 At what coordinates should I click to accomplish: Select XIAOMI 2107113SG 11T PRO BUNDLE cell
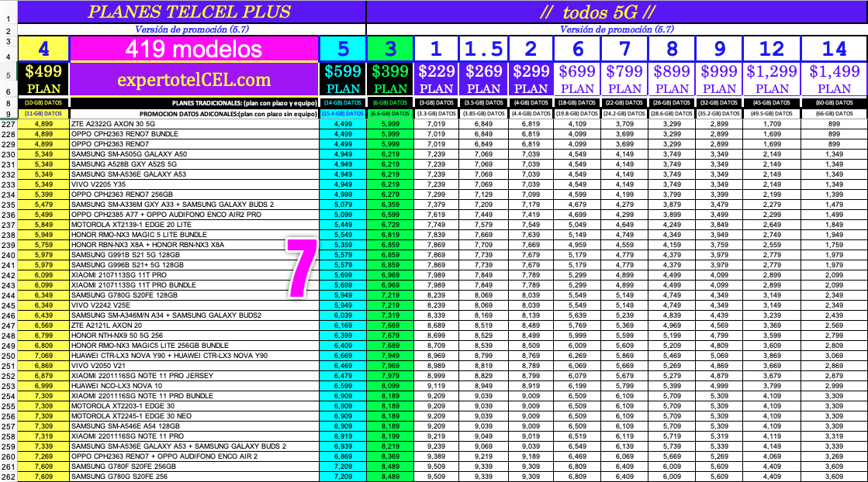pyautogui.click(x=194, y=285)
